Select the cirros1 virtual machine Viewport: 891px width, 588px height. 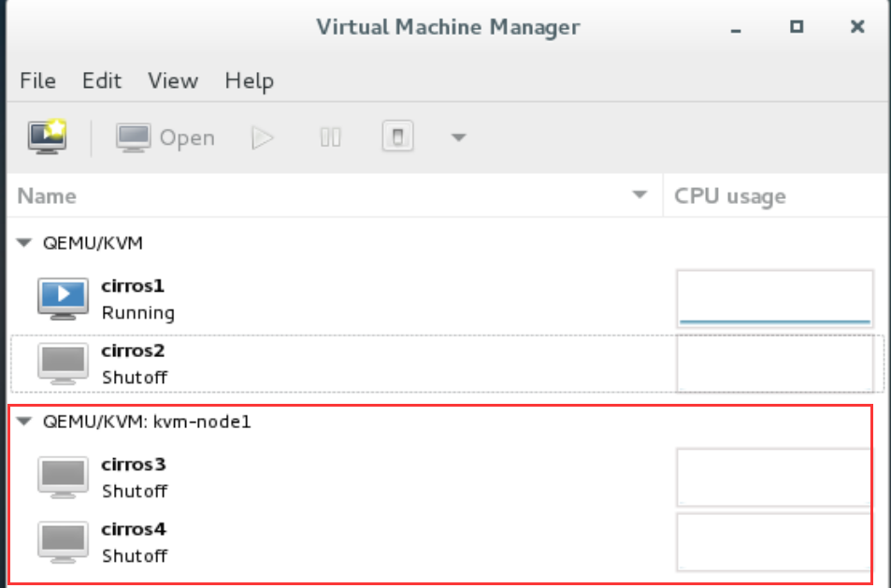pos(447,299)
